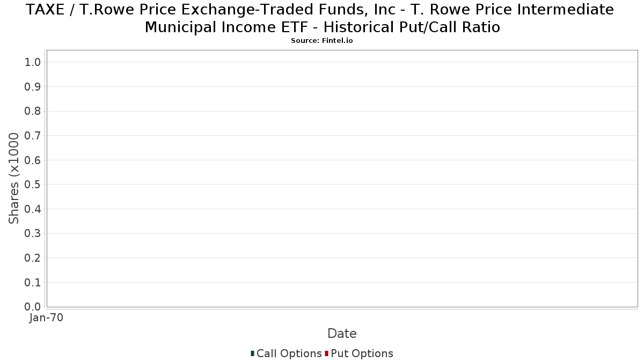Click the green Call Options legend swatch

tap(252, 353)
